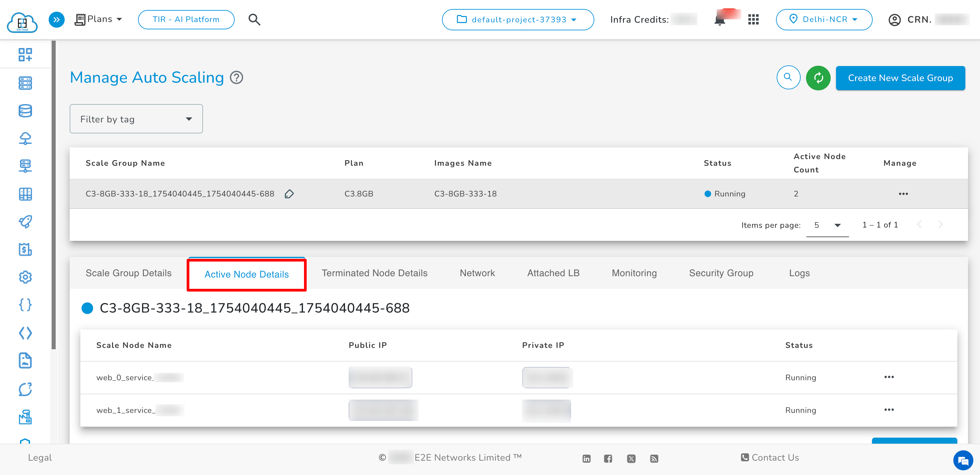Collapse the sidebar with the double-arrow icon
This screenshot has width=980, height=475.
click(x=56, y=19)
